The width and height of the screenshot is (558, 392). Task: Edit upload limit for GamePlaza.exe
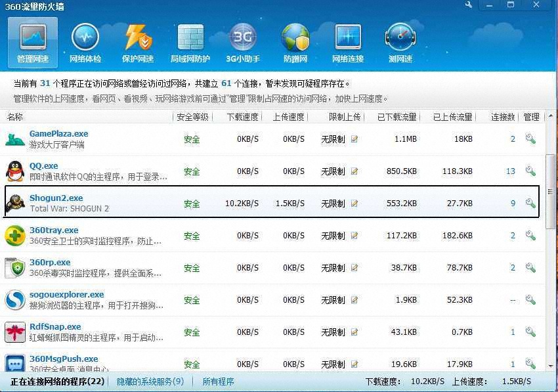[x=354, y=139]
